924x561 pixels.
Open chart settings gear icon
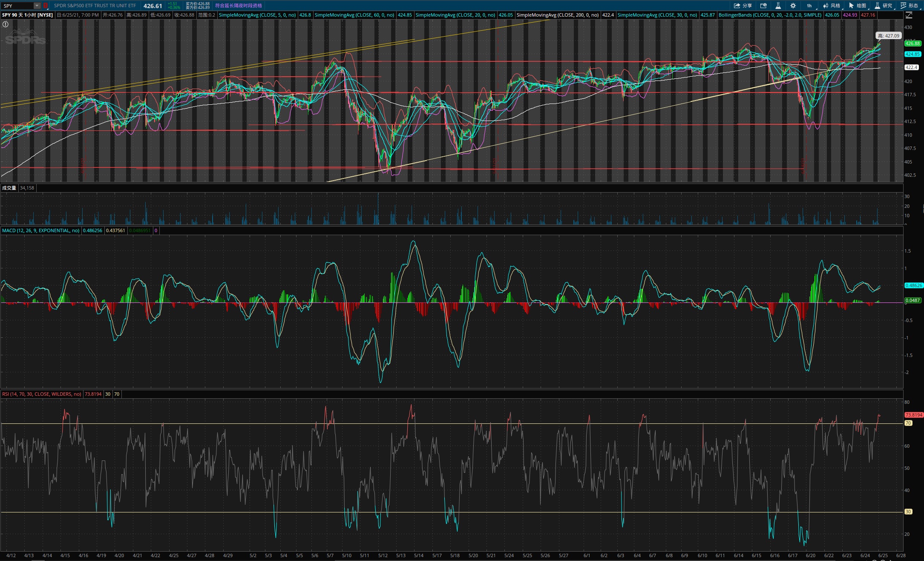(x=793, y=6)
